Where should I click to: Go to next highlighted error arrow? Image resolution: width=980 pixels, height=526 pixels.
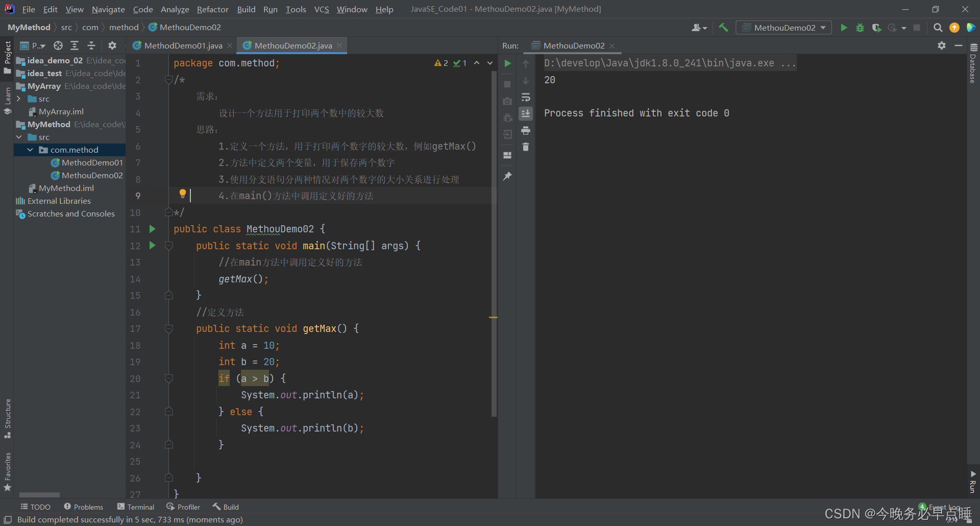click(x=490, y=63)
